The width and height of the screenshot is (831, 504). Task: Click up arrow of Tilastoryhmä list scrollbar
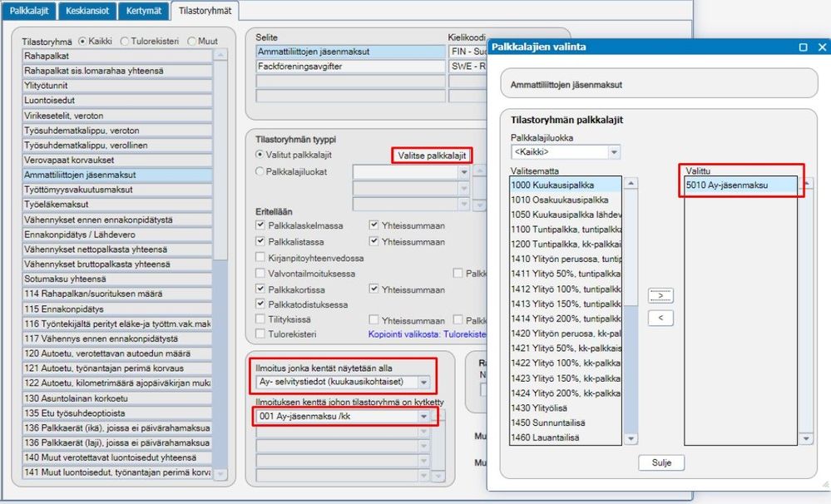click(220, 55)
